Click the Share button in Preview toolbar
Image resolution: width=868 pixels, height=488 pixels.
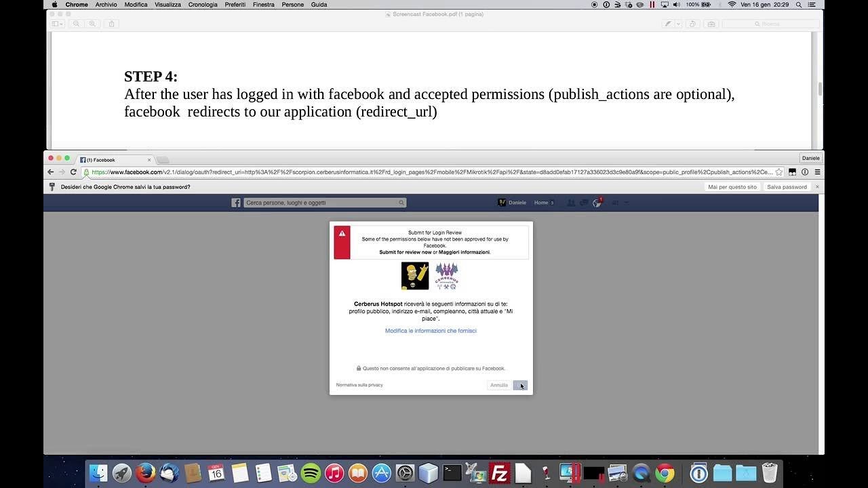pos(112,24)
